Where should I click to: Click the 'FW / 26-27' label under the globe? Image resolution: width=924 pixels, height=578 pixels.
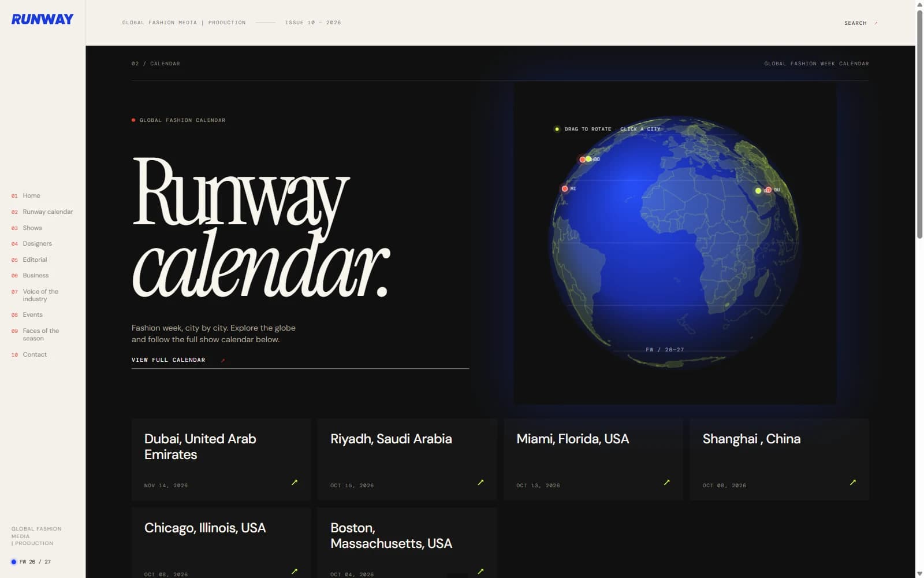pyautogui.click(x=665, y=350)
